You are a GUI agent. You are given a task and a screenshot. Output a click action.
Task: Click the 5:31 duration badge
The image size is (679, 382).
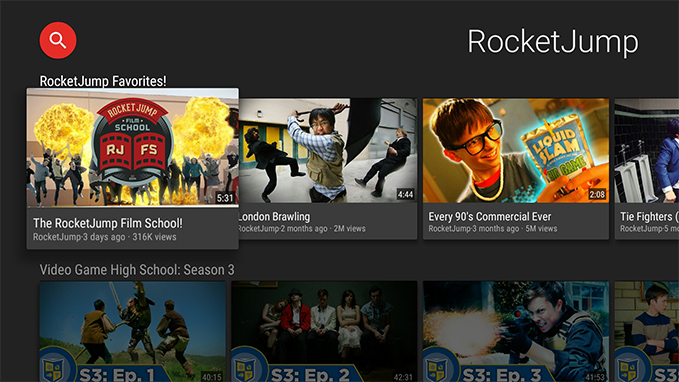pos(225,198)
